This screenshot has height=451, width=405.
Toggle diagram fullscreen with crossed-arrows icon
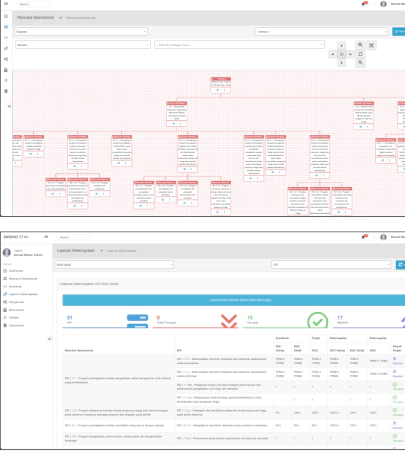[371, 45]
